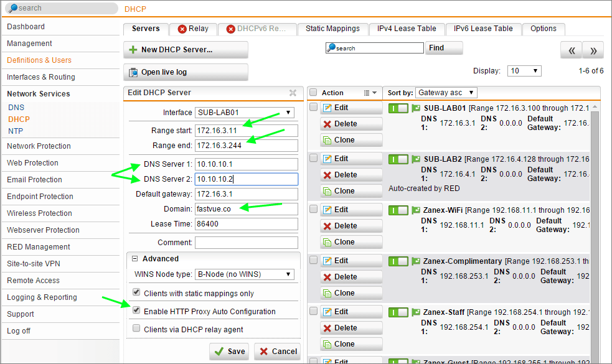Clone the SUB-LAB01 DHCP server
The image size is (612, 364).
pos(351,139)
